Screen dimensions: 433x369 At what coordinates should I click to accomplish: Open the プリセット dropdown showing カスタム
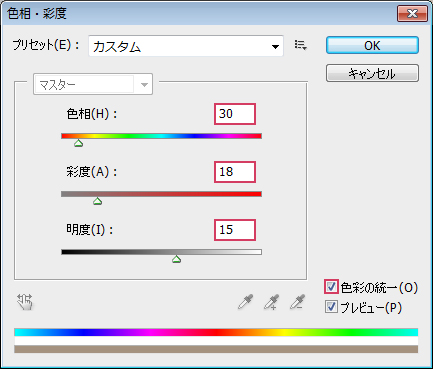click(186, 46)
